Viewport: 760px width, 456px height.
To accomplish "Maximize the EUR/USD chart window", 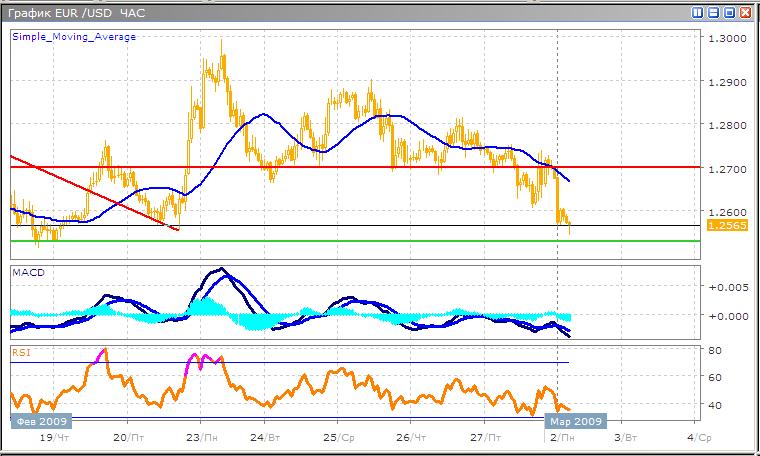I will [x=729, y=12].
